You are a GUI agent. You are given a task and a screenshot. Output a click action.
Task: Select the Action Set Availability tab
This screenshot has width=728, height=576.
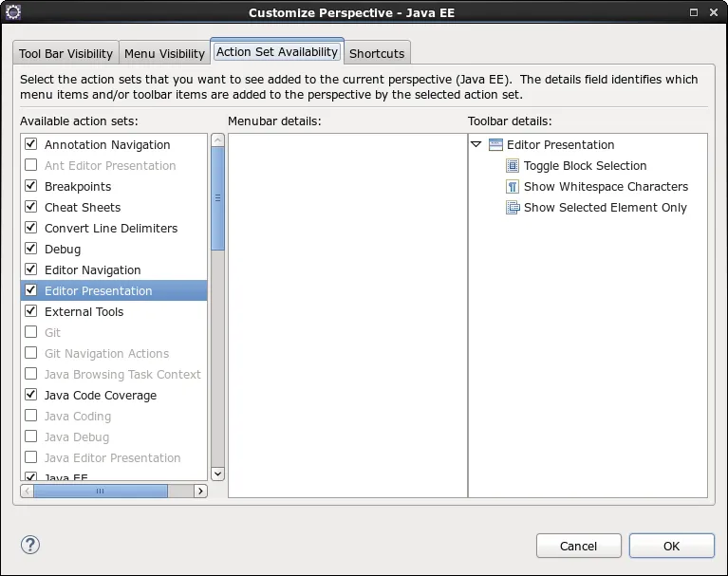(277, 51)
